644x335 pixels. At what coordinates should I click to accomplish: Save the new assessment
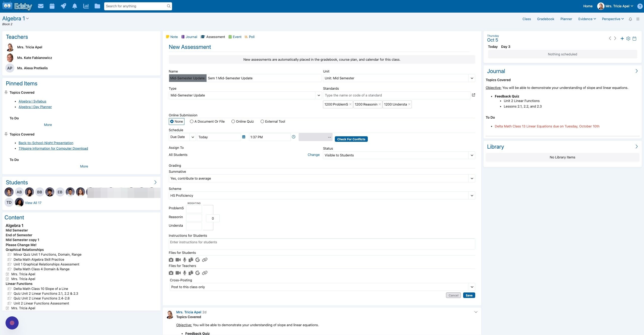tap(469, 295)
